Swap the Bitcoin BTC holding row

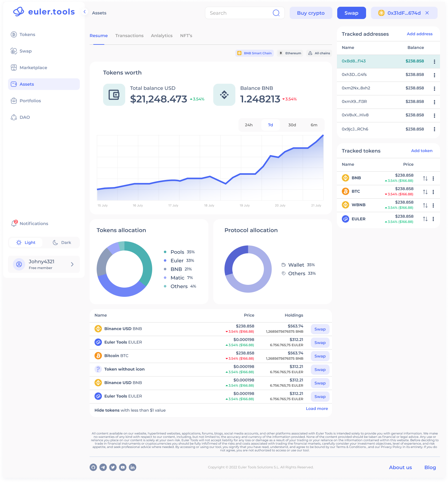coord(320,356)
